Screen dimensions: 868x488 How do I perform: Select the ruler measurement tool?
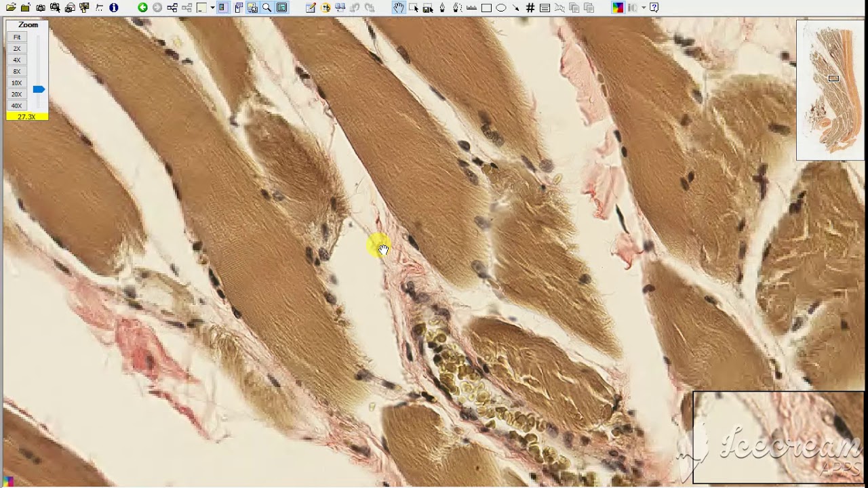tap(472, 7)
